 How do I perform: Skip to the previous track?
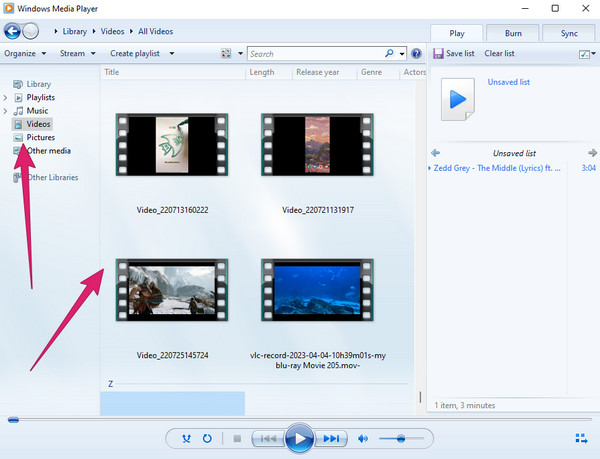tap(269, 438)
